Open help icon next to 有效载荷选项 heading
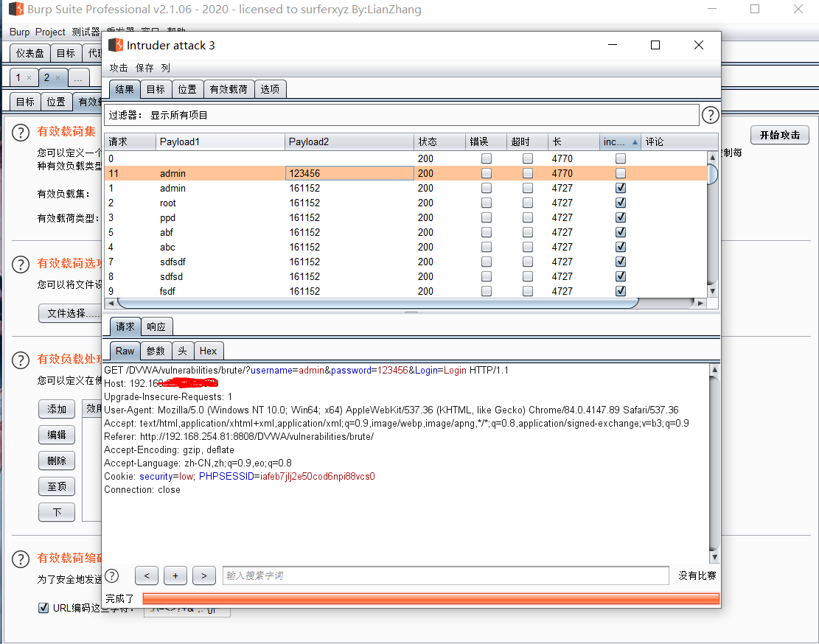 21,265
